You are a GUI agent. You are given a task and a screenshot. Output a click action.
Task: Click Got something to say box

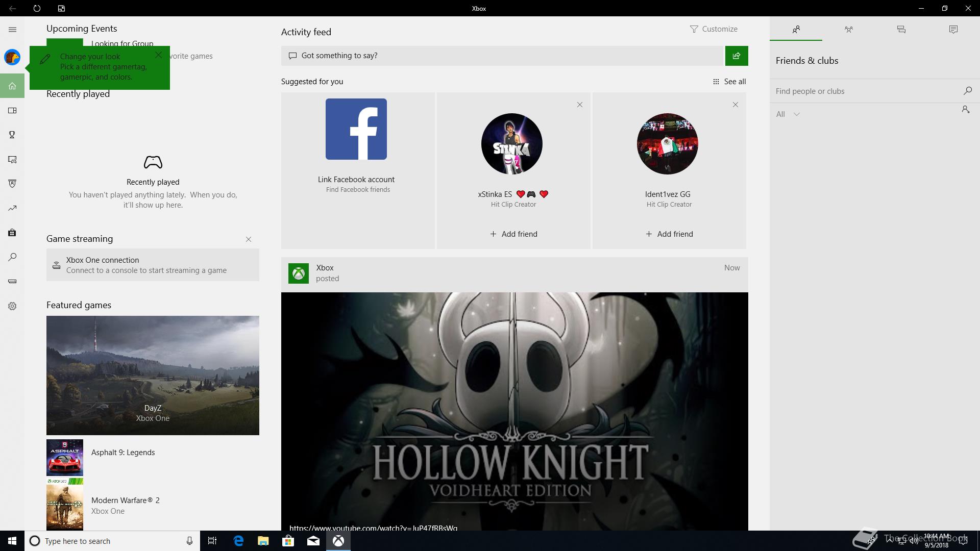coord(503,56)
